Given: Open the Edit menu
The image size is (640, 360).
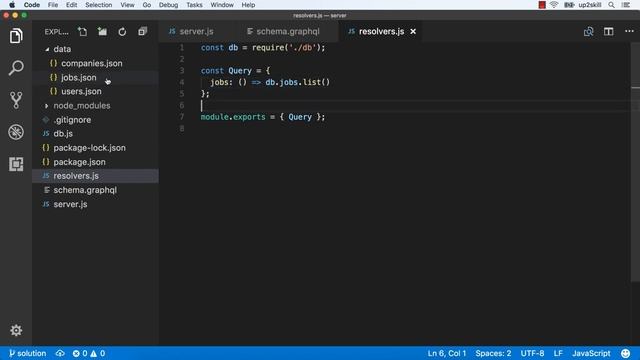Looking at the screenshot, I should tap(71, 5).
